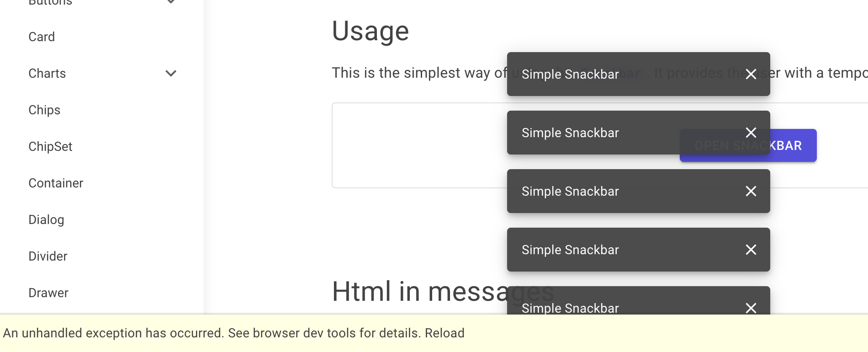Viewport: 868px width, 352px height.
Task: Dismiss the bottom Simple Snackbar
Action: point(751,308)
